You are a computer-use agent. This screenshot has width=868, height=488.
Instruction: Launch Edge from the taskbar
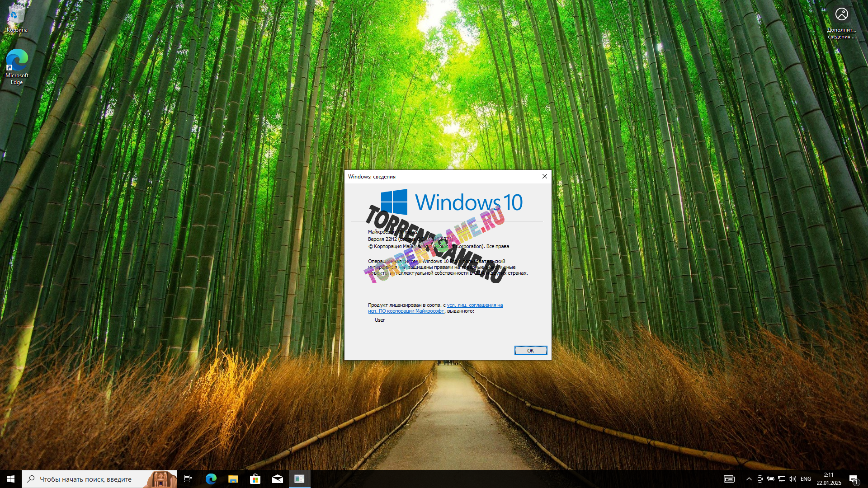pyautogui.click(x=211, y=479)
